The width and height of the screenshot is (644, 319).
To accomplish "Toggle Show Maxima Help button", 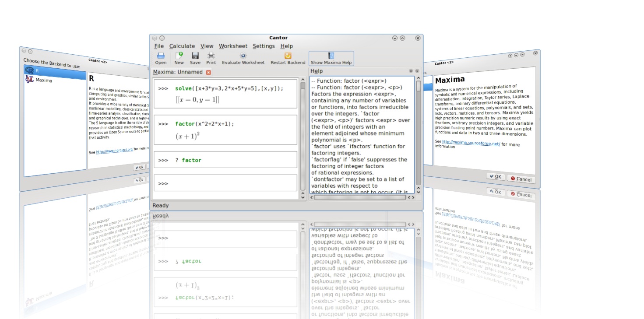I will (x=331, y=58).
